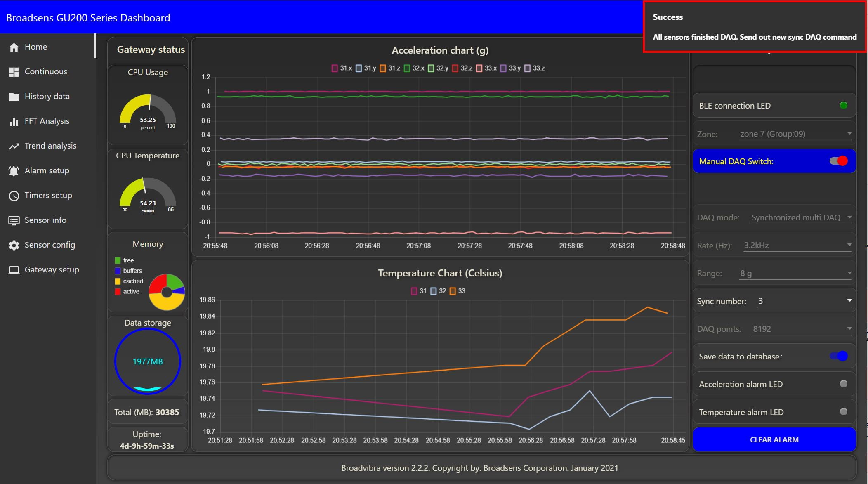Click the FFT Analysis bar chart icon
Screen dimensions: 868x484
click(14, 121)
